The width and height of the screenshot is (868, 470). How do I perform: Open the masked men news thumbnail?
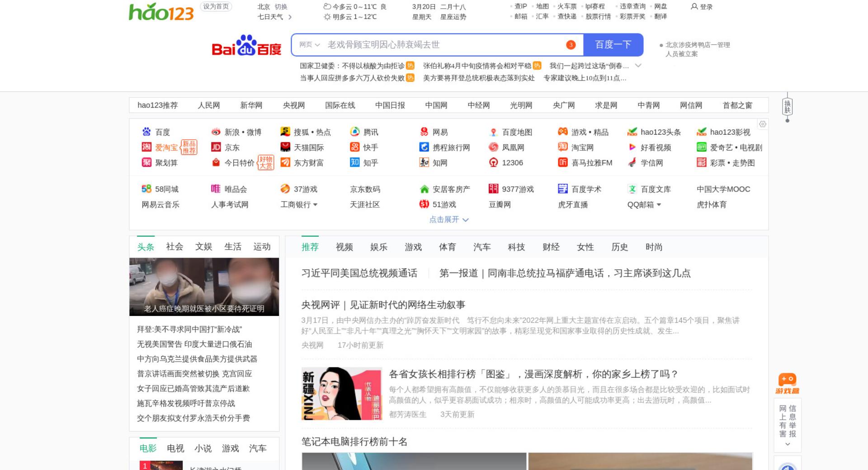[x=204, y=287]
